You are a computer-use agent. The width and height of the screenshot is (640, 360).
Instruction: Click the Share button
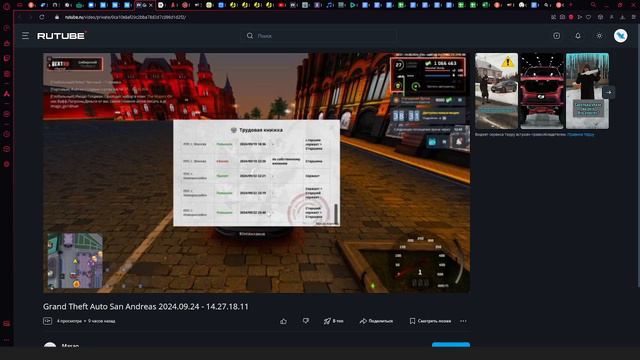click(376, 321)
